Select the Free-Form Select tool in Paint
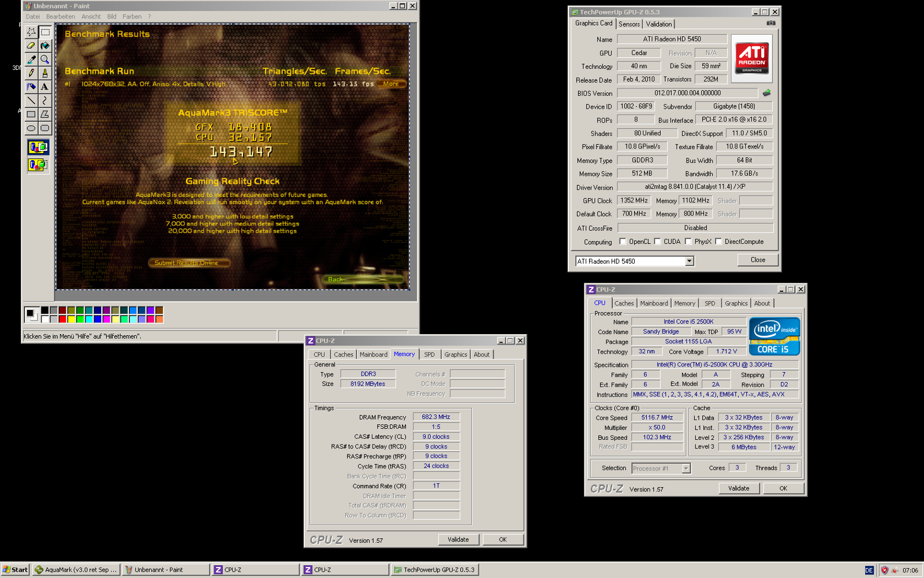Viewport: 924px width, 578px height. (31, 32)
